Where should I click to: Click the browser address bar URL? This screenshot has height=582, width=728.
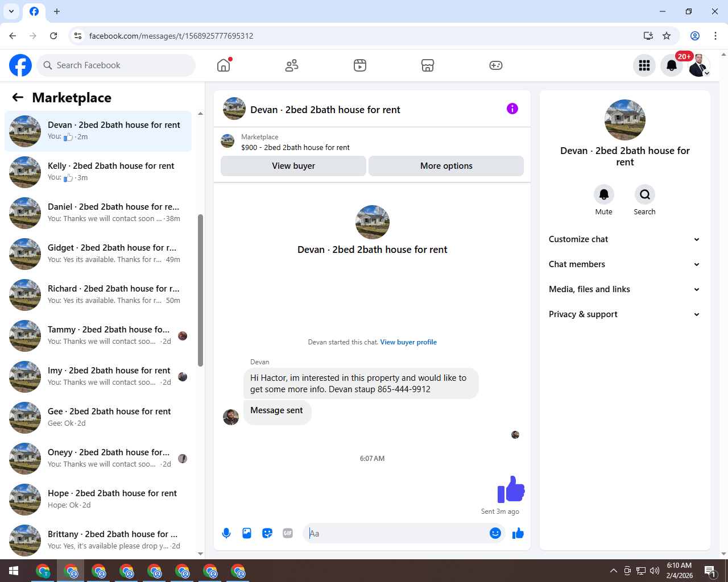point(171,36)
